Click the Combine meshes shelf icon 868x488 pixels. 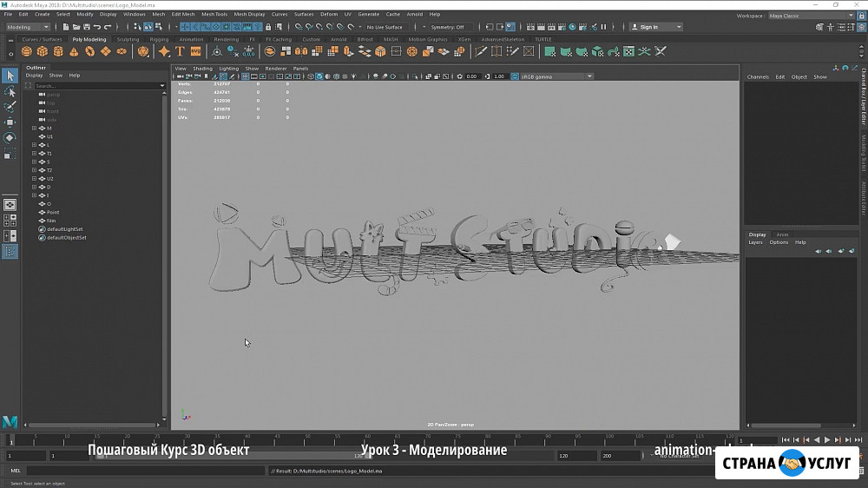(270, 51)
